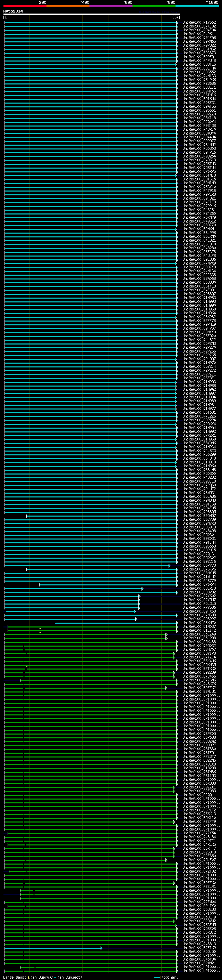Click hit UniRef100_Q1H970
The height and width of the screenshot is (980, 222).
tap(199, 363)
